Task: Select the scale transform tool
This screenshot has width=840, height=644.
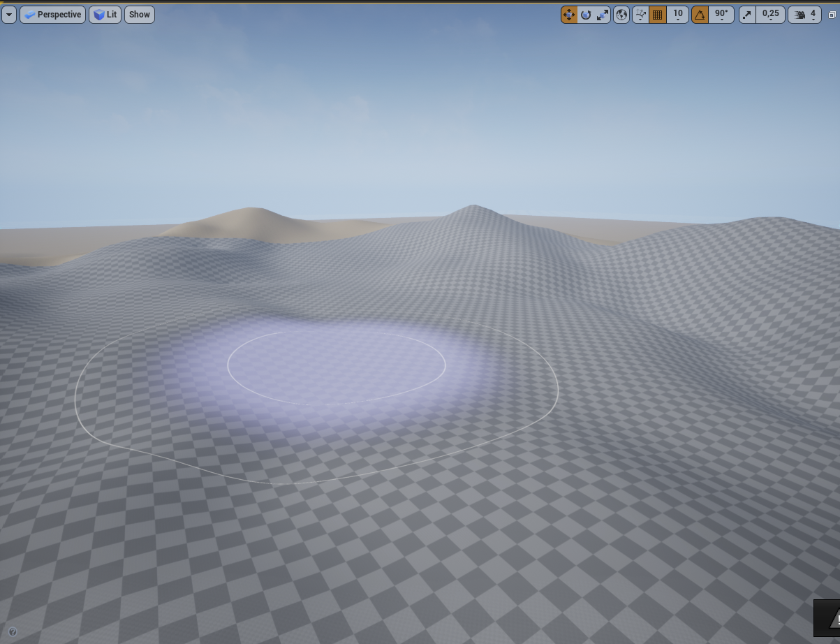Action: click(x=603, y=15)
